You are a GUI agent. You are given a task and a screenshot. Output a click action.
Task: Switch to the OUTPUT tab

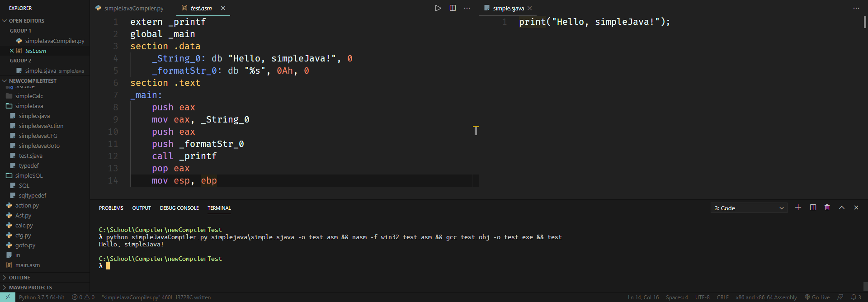pyautogui.click(x=142, y=208)
